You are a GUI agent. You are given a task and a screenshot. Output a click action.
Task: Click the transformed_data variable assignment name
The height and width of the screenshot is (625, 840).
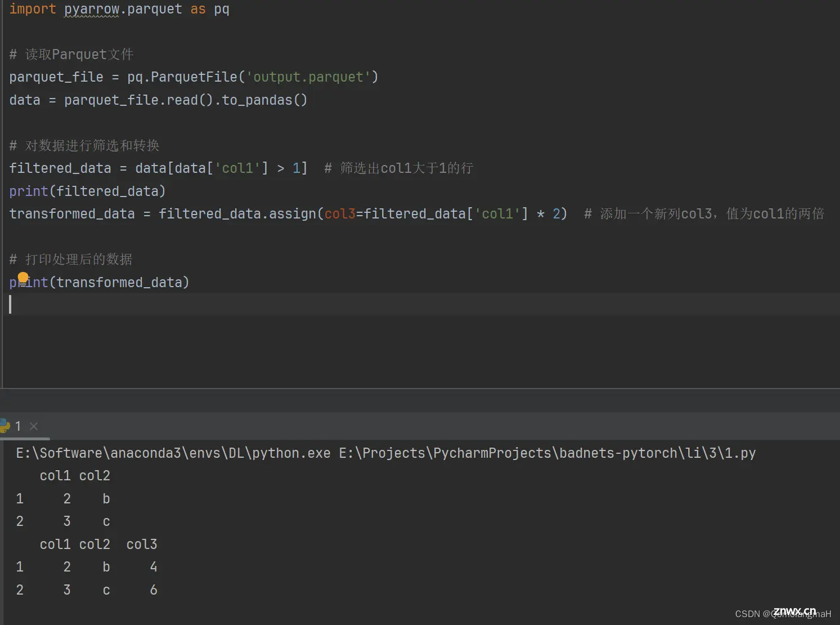(x=72, y=214)
